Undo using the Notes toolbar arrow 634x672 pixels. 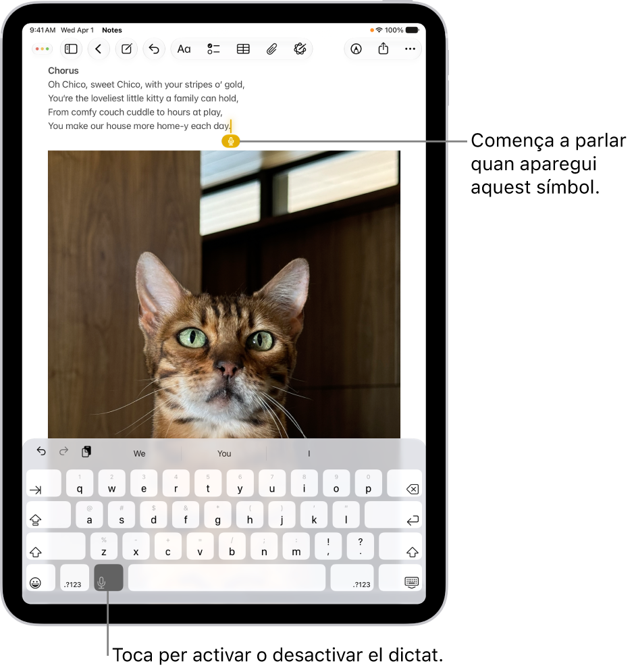click(x=154, y=49)
